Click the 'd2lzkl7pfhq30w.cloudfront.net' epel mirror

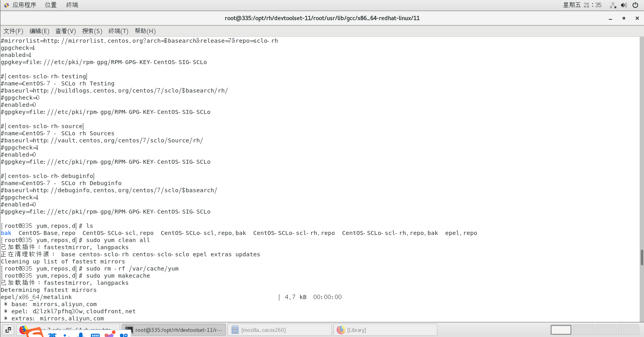(84, 311)
